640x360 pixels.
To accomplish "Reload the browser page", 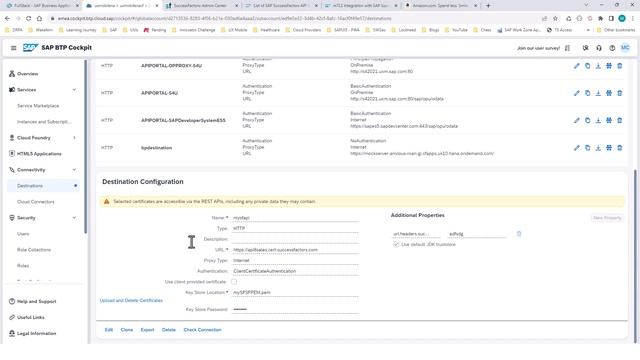I will pos(29,18).
